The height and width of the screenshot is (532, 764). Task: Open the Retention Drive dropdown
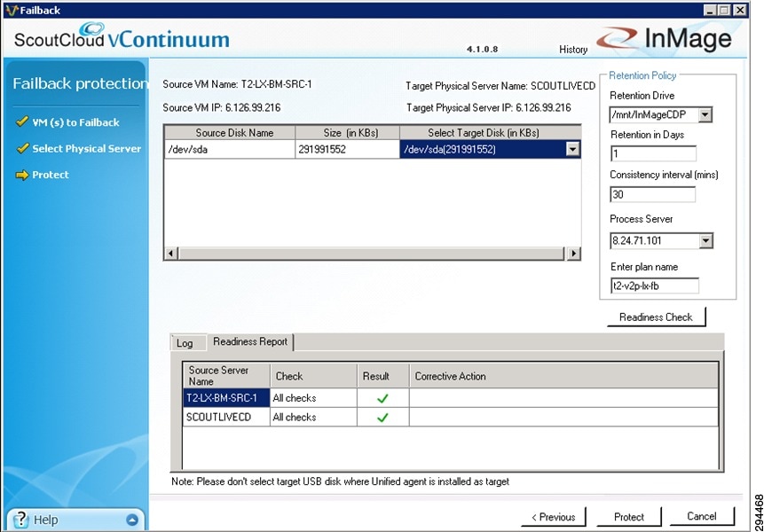point(705,115)
